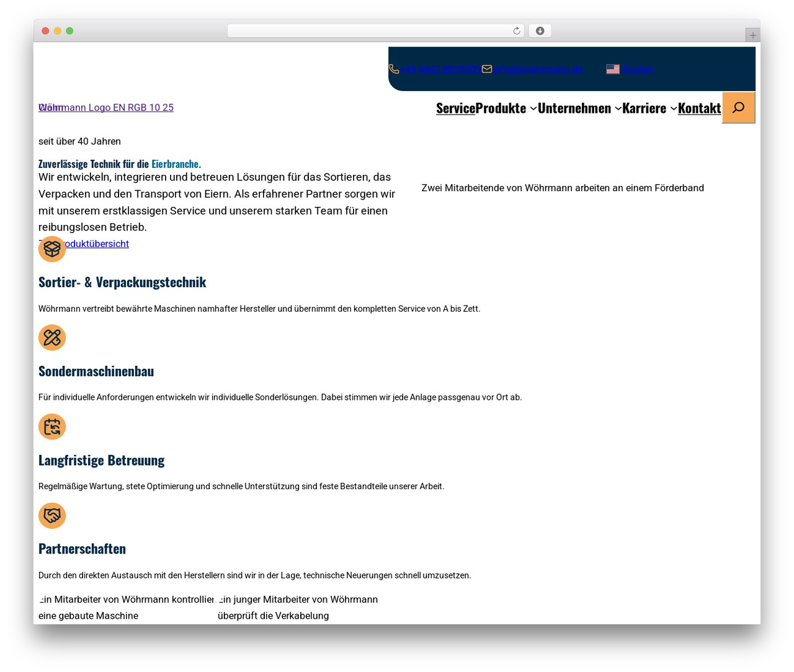This screenshot has width=794, height=672.
Task: Expand the Unternehmen submenu chevron
Action: click(618, 108)
